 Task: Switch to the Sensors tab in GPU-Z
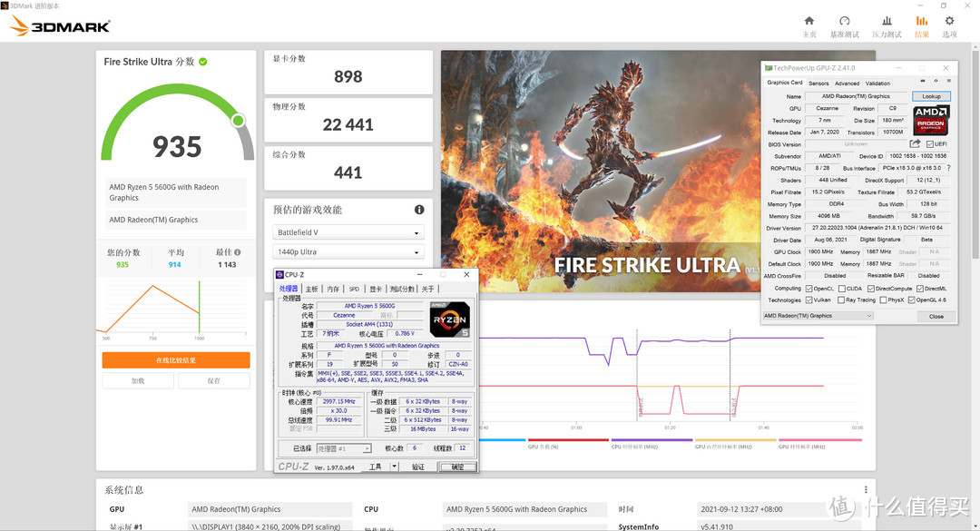pos(818,83)
